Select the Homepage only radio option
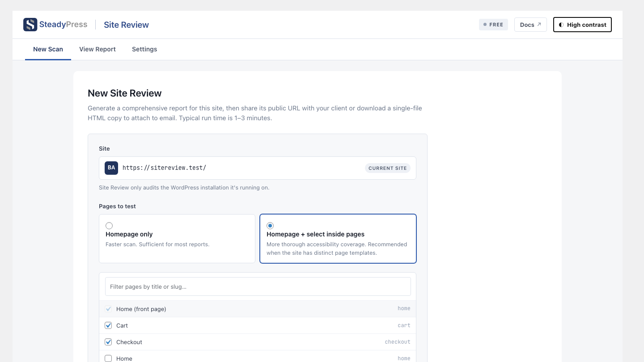The image size is (644, 362). coord(109,226)
